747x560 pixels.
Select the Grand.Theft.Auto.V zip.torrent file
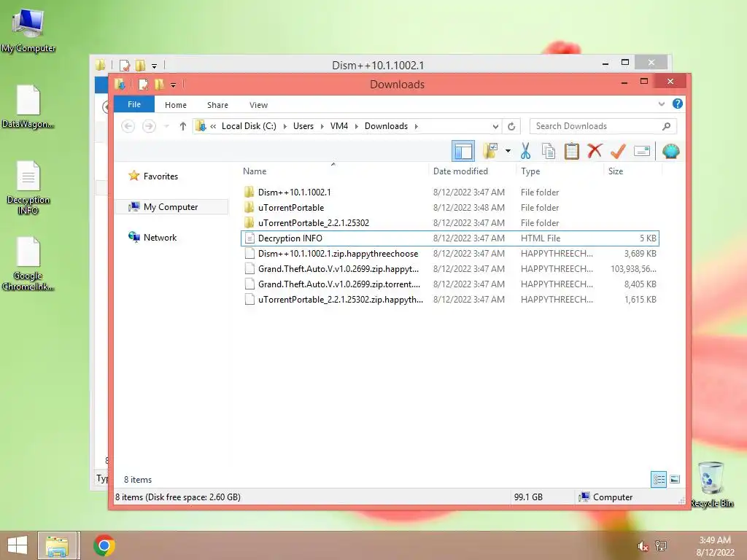tap(450, 284)
